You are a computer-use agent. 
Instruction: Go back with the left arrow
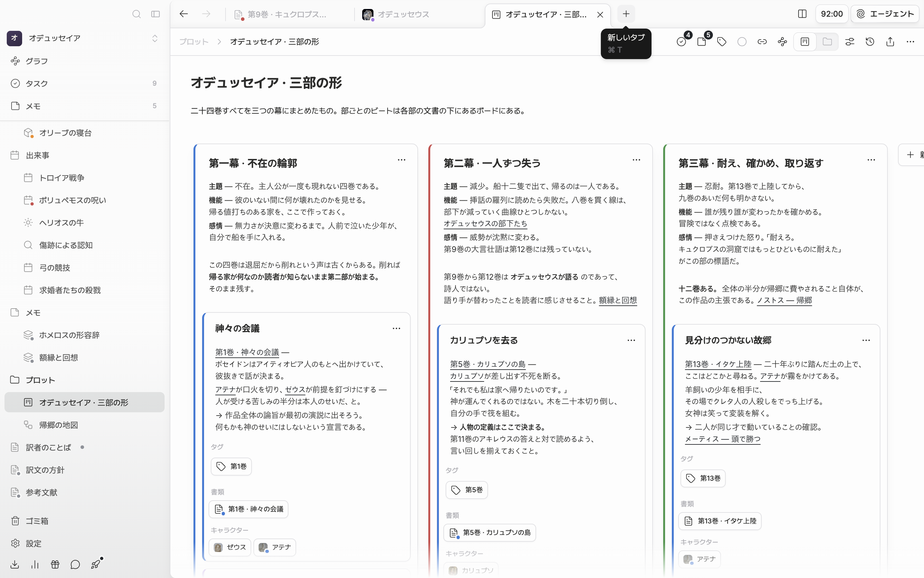[x=184, y=14]
